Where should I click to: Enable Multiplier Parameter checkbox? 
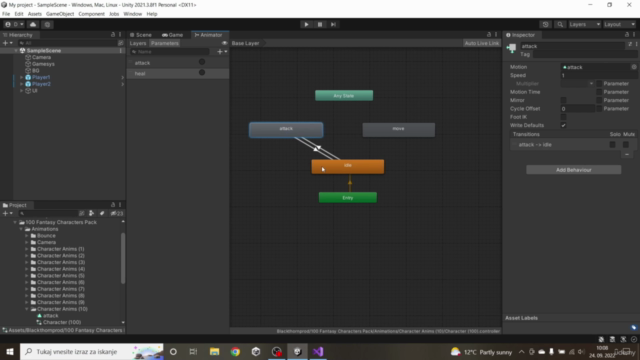(599, 84)
